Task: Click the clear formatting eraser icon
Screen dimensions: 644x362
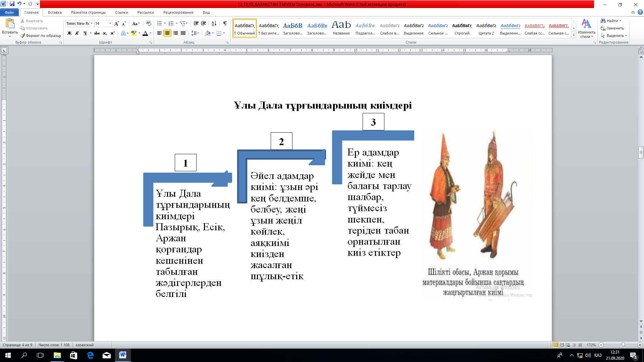Action: [x=149, y=23]
